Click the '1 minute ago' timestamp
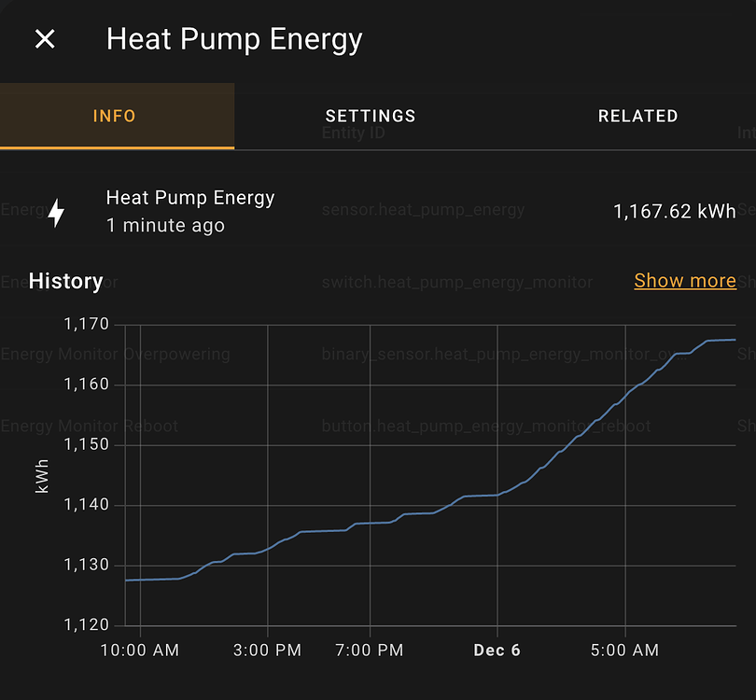The height and width of the screenshot is (700, 756). point(164,226)
